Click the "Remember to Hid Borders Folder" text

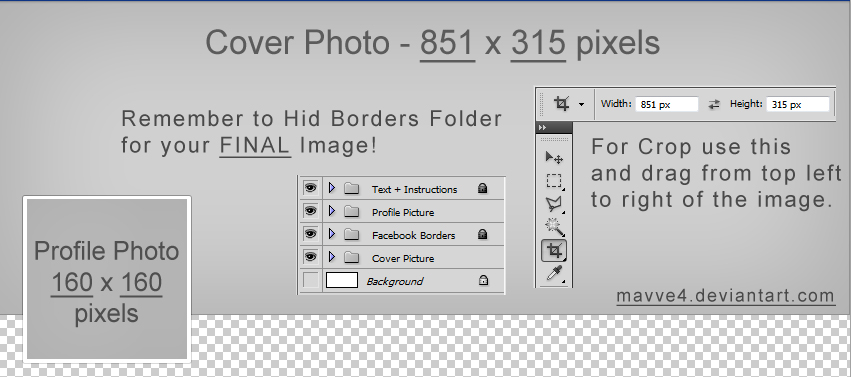312,118
